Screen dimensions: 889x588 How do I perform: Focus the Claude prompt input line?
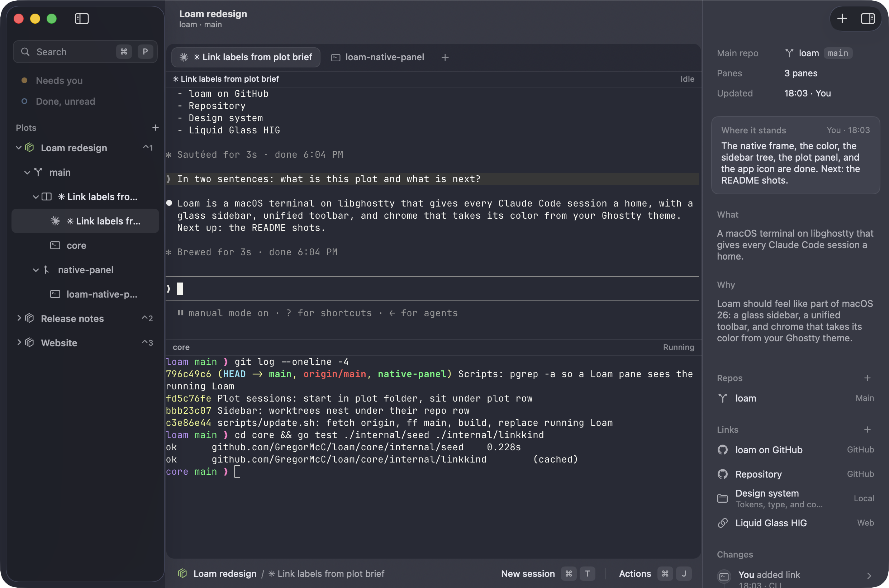pyautogui.click(x=432, y=289)
